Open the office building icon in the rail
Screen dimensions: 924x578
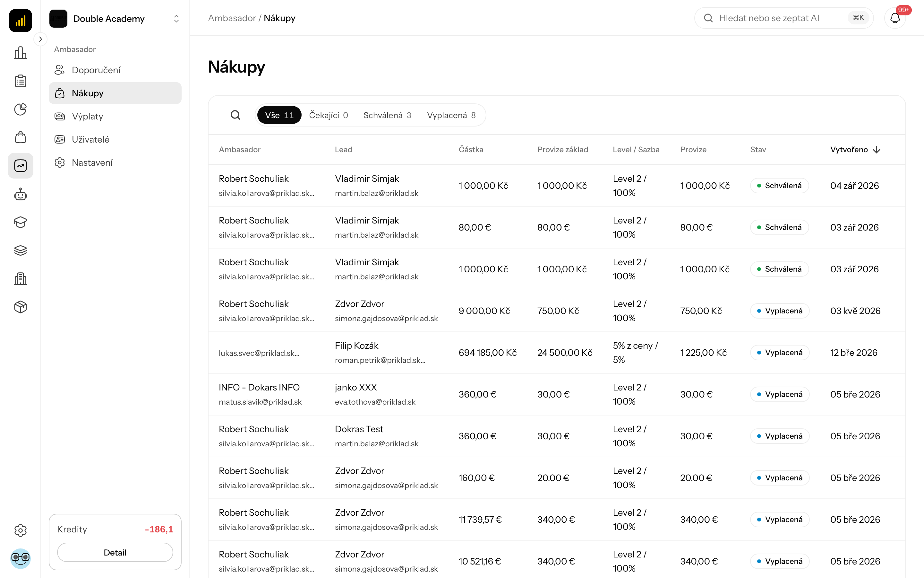click(21, 279)
